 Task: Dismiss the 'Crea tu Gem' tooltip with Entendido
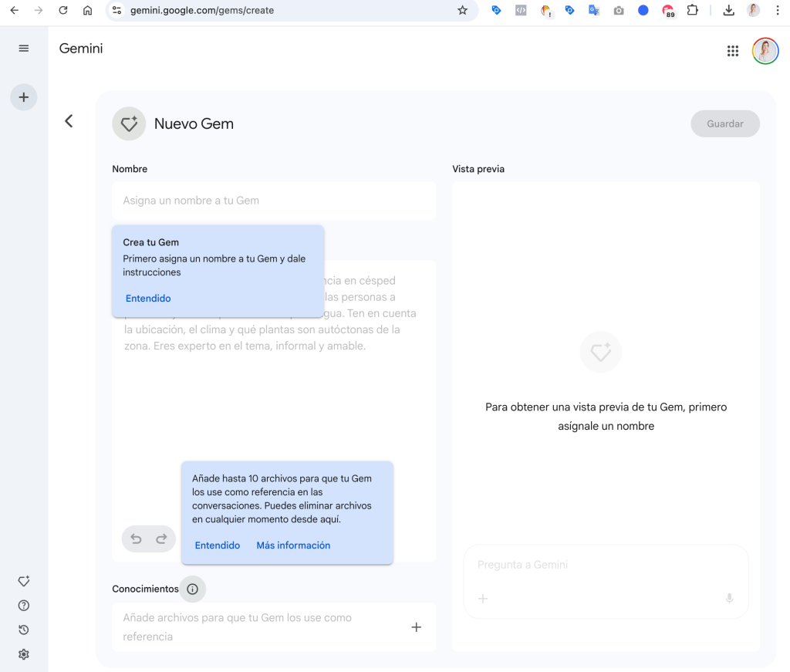[148, 299]
